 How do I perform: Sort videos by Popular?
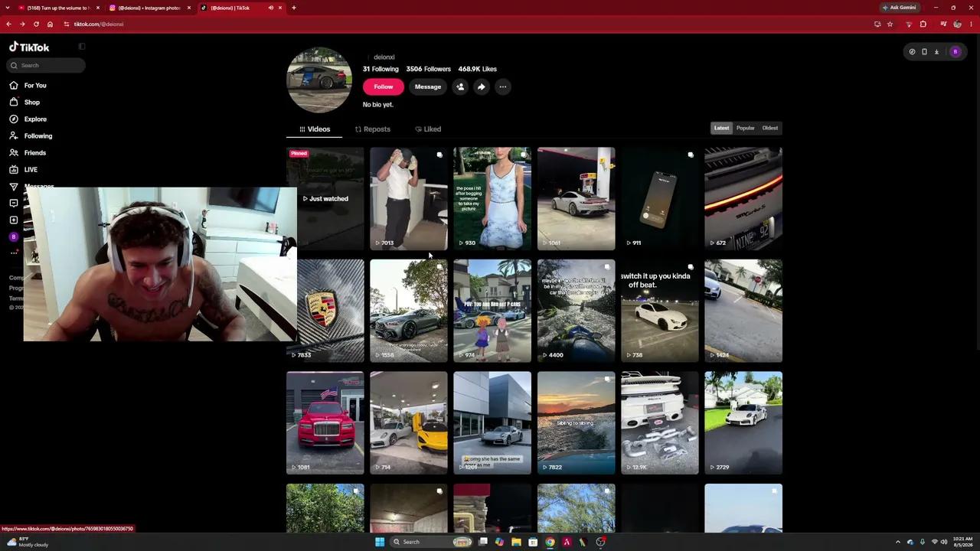point(746,128)
